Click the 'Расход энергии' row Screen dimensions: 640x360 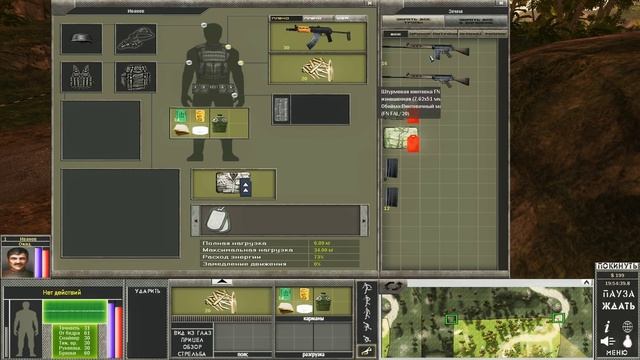point(280,257)
